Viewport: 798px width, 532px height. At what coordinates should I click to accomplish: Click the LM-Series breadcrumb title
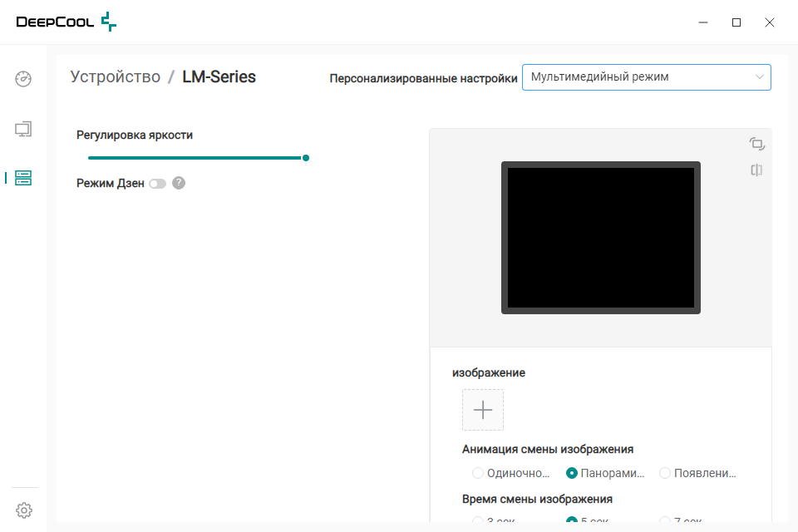point(219,76)
